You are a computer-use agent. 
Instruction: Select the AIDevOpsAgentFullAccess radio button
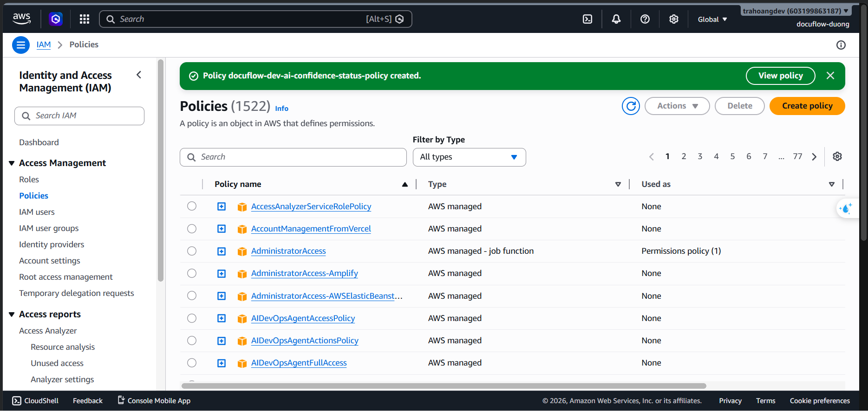(192, 363)
